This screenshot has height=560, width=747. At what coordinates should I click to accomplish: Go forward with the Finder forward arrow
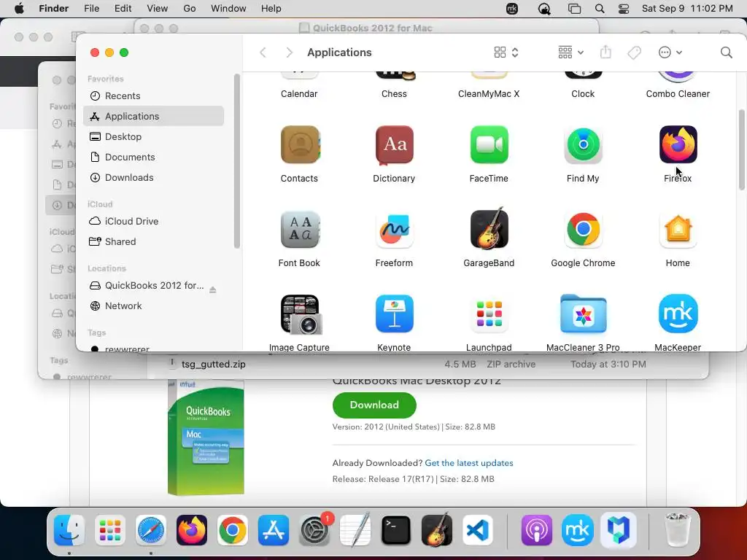(x=289, y=52)
